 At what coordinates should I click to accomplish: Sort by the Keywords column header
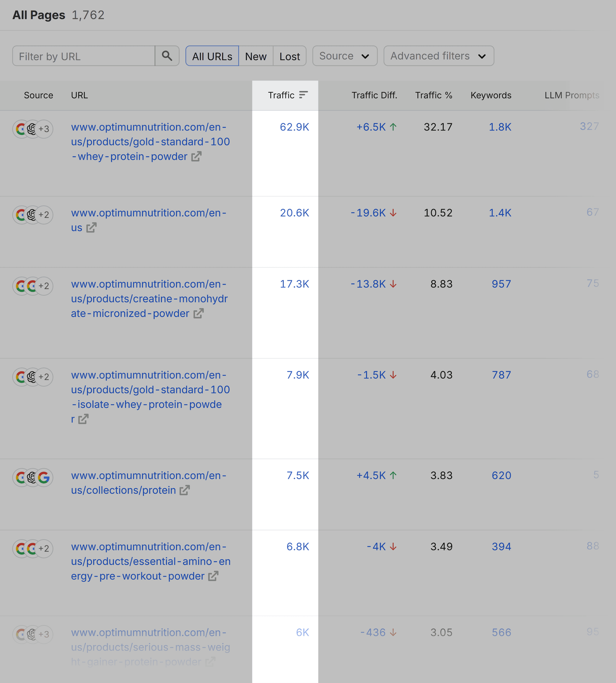(x=491, y=95)
